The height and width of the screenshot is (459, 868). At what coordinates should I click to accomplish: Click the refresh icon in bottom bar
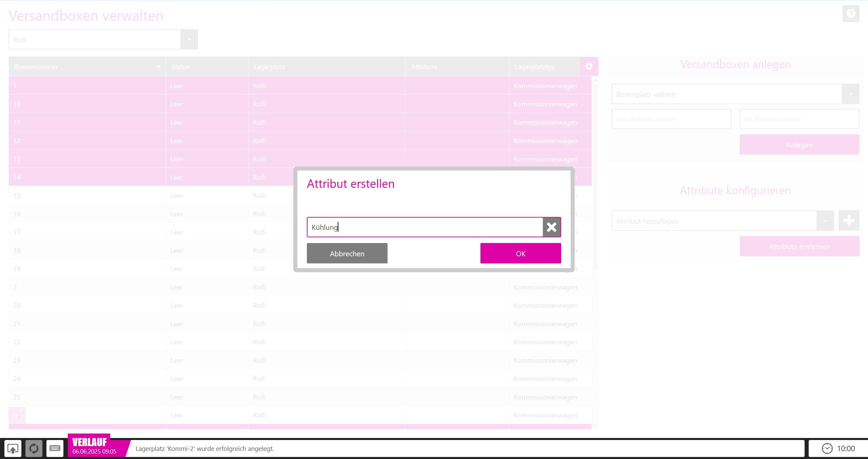point(34,448)
